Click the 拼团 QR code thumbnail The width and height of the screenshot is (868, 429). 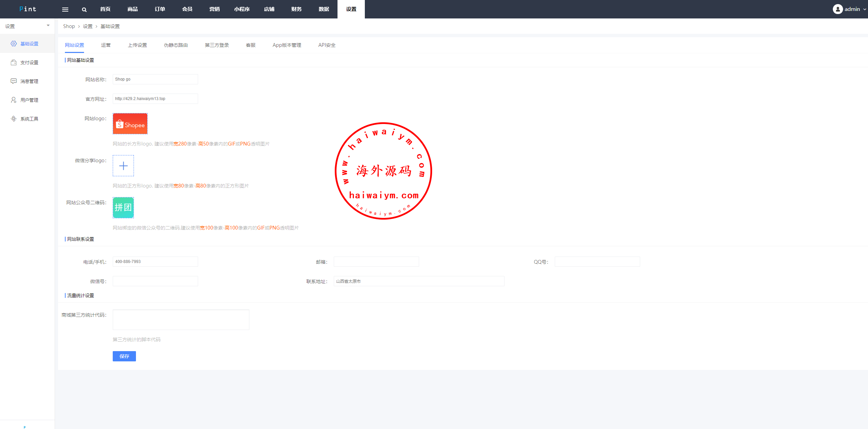[x=123, y=208]
